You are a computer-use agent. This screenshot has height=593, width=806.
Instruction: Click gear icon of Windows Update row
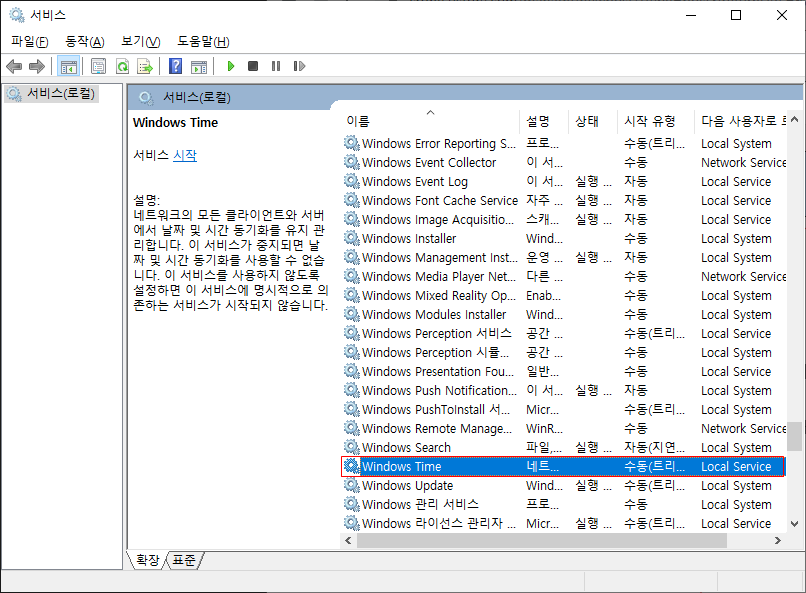pos(352,486)
